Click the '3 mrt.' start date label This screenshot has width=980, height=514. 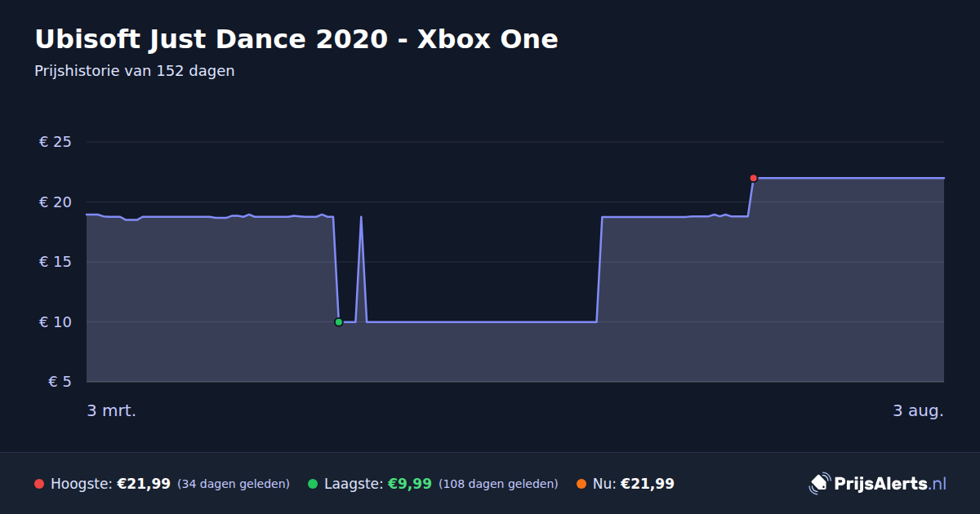coord(111,410)
